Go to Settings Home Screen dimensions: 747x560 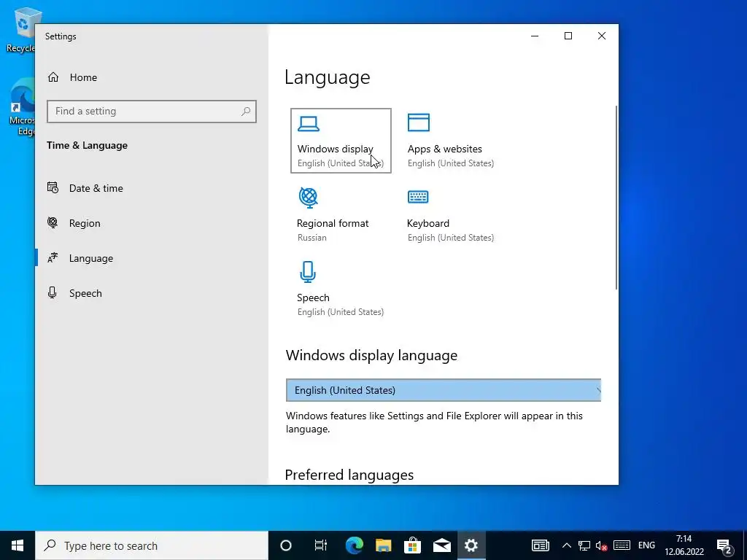83,77
